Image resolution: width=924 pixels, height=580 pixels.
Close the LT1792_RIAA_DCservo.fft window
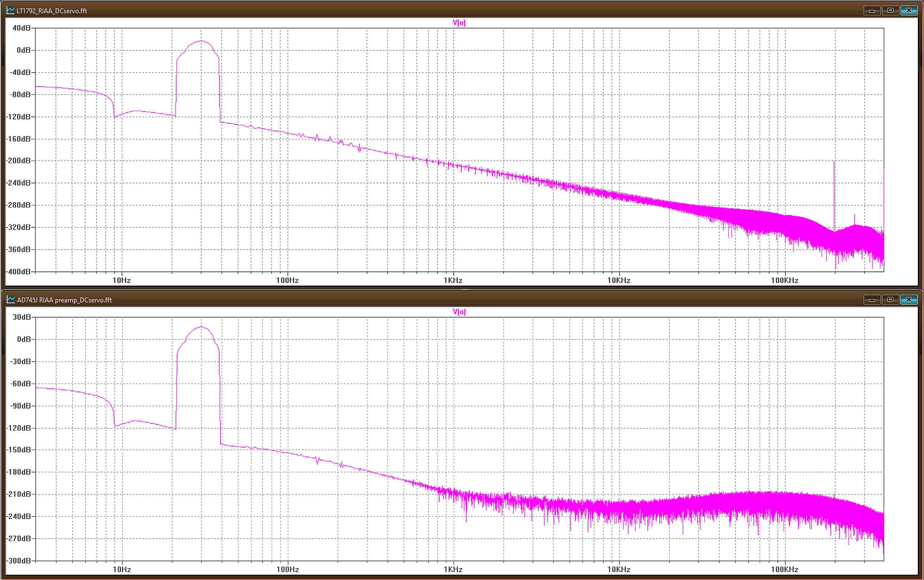tap(909, 11)
